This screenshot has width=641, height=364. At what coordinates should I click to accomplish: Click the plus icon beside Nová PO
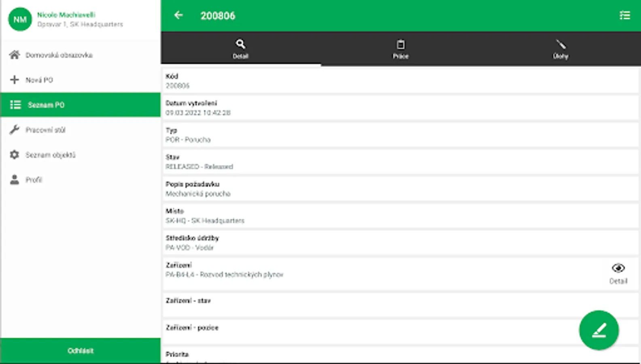(15, 80)
